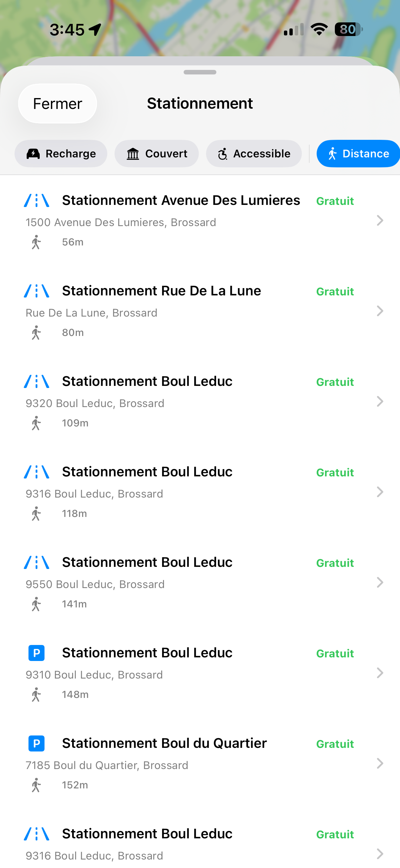Tap the location arrow in the status bar

pos(95,30)
